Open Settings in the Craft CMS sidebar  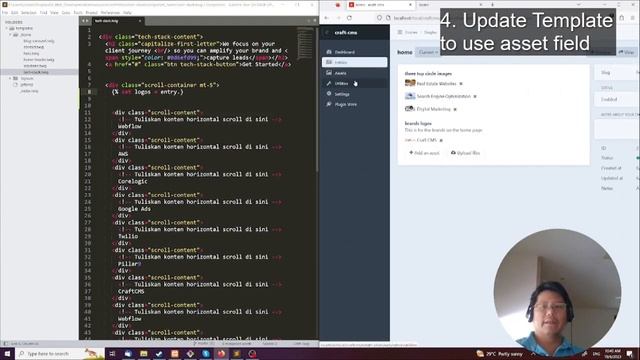pyautogui.click(x=354, y=94)
